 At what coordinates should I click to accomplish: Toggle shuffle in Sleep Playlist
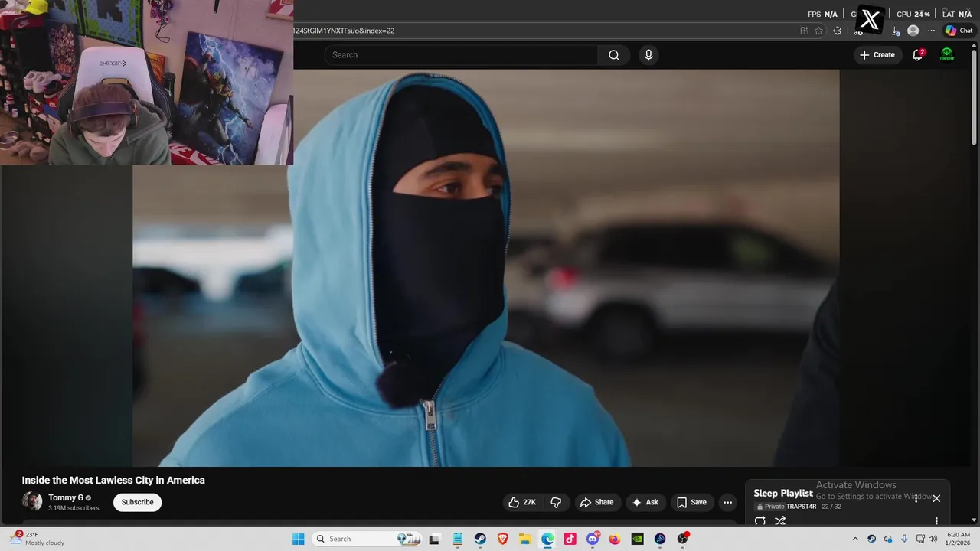point(780,521)
